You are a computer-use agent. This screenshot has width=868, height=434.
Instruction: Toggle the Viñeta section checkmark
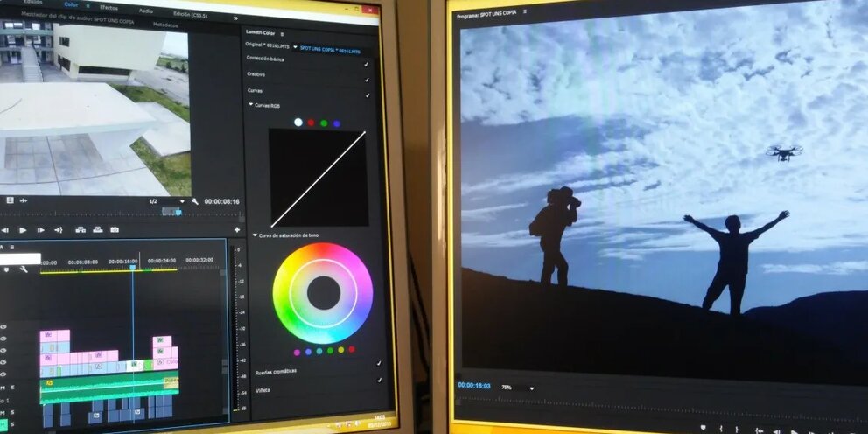(380, 380)
